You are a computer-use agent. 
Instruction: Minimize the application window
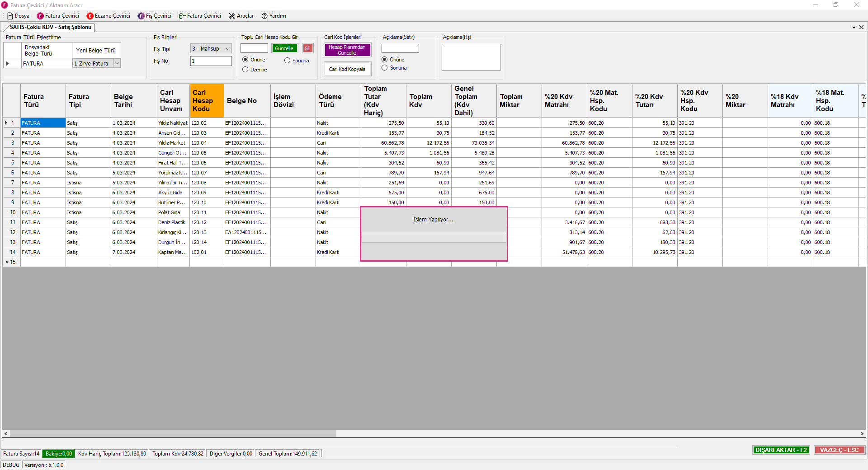tap(816, 5)
